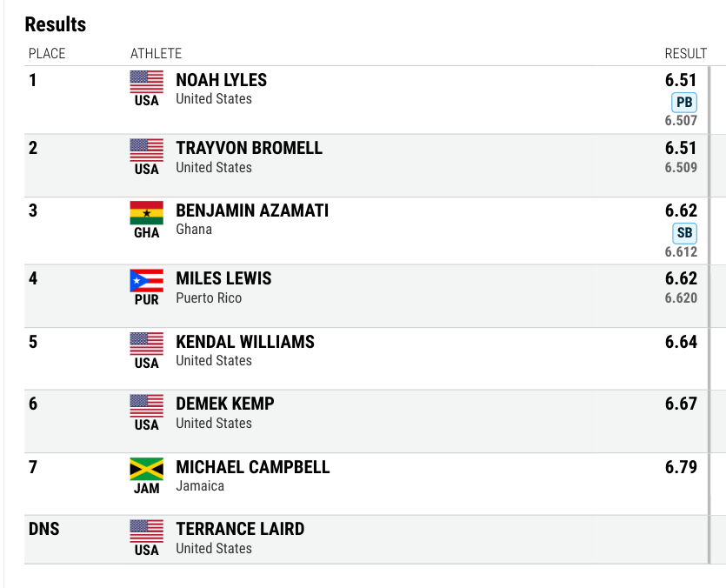Image resolution: width=726 pixels, height=588 pixels.
Task: Click the Jamaica flag icon
Action: pos(146,469)
